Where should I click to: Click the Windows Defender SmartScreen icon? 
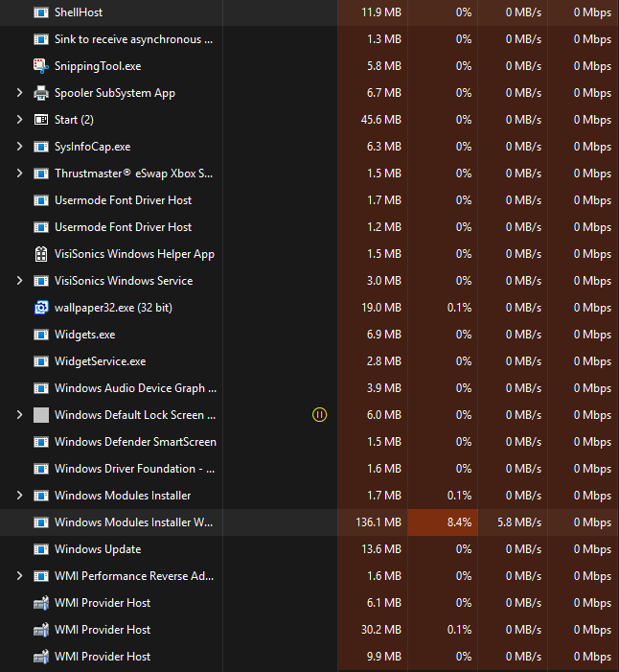click(x=41, y=442)
